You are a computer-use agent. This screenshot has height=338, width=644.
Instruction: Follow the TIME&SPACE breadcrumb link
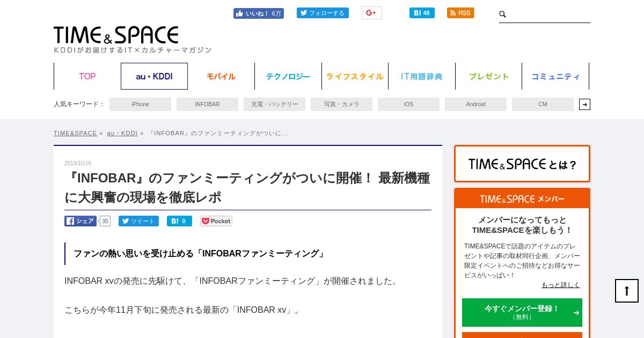click(75, 133)
